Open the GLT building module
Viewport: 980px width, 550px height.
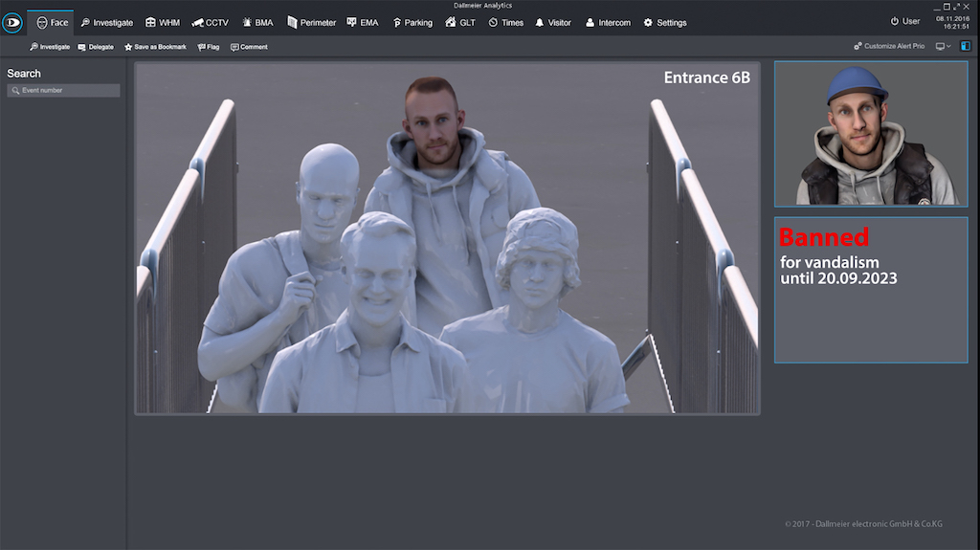tap(460, 22)
